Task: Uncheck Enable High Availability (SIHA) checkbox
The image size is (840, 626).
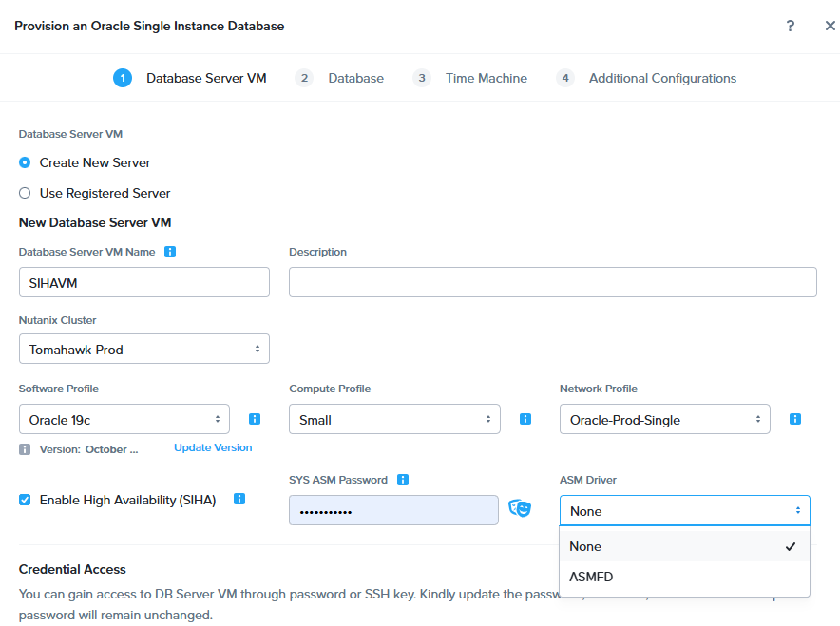Action: coord(25,500)
